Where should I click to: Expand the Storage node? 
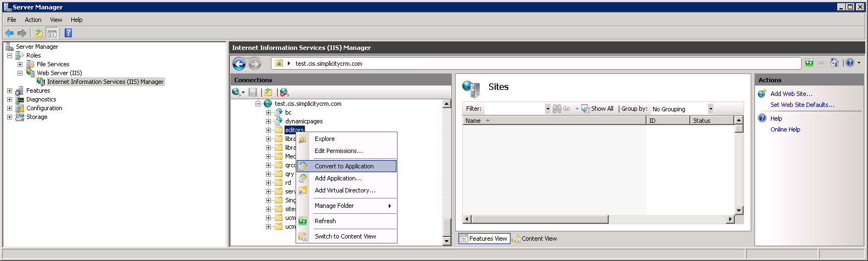point(9,117)
